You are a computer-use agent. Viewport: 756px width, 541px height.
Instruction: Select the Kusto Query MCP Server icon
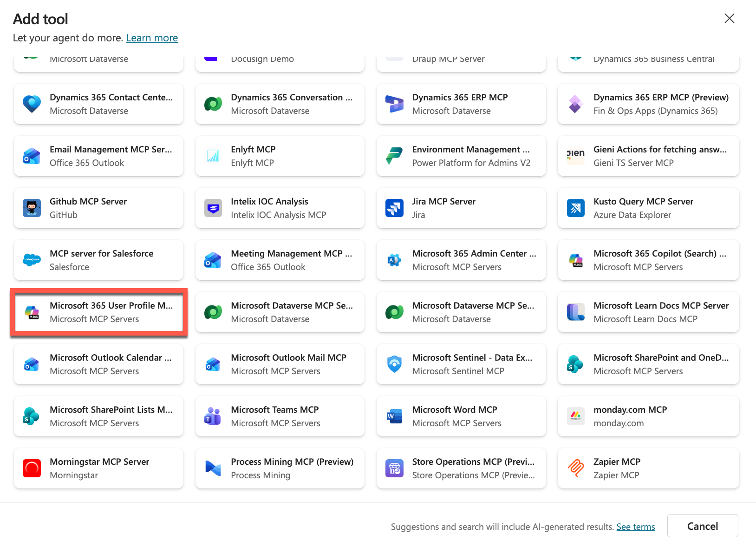point(575,208)
